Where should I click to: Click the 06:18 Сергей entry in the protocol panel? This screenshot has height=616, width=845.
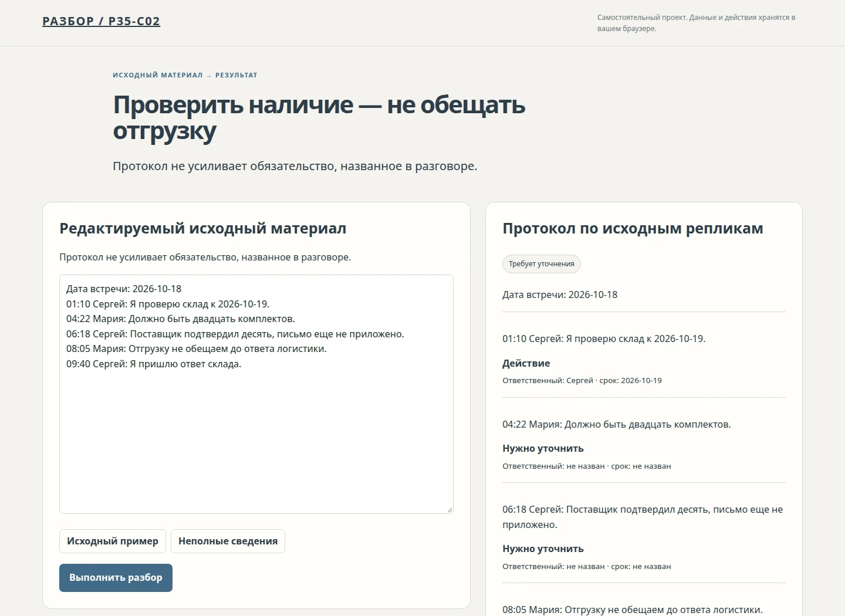643,517
